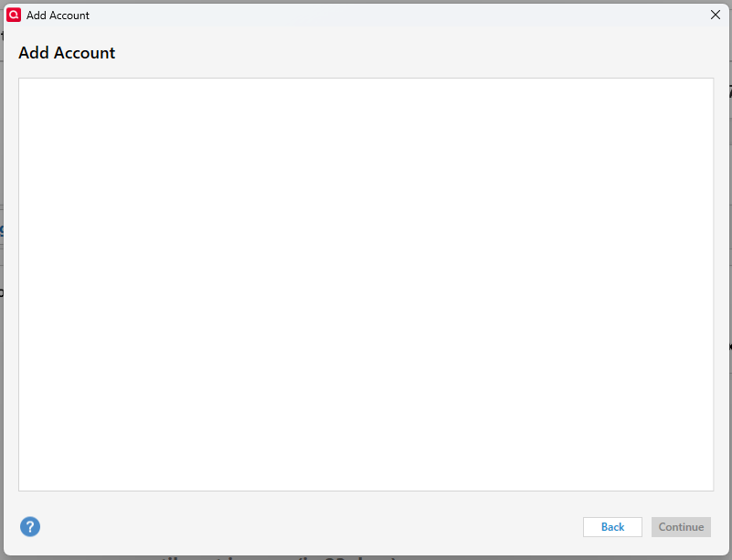Click Back to return to account selection
Screen dimensions: 732x560
(x=612, y=527)
